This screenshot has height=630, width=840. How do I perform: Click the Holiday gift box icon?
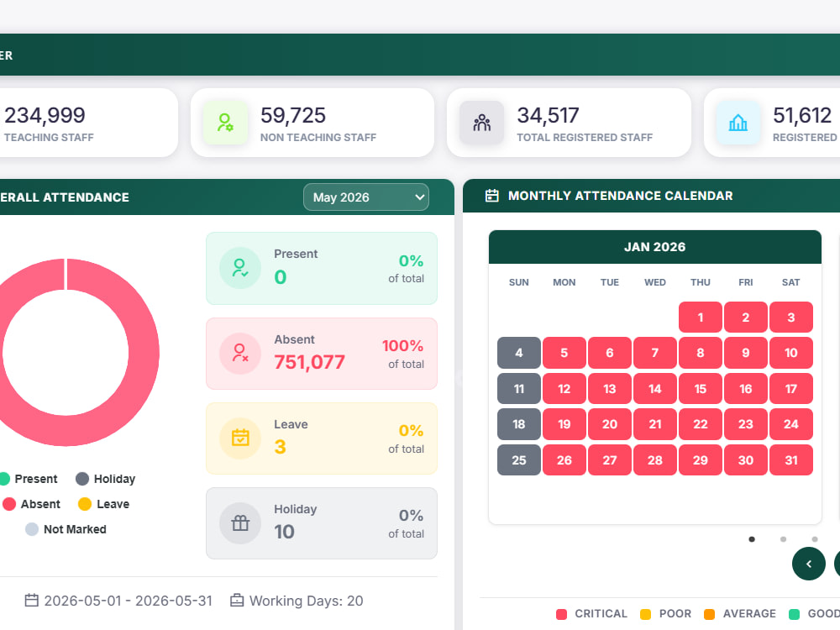click(x=240, y=522)
